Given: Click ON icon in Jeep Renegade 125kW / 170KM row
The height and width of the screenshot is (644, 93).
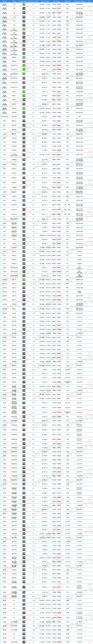Looking at the screenshot, I should click(x=24, y=276).
